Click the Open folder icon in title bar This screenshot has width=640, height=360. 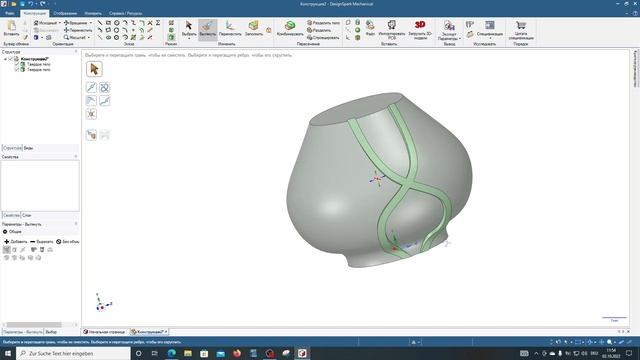13,4
